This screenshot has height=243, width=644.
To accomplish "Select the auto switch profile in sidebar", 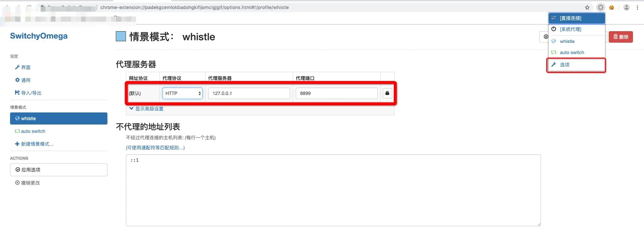I will point(30,131).
